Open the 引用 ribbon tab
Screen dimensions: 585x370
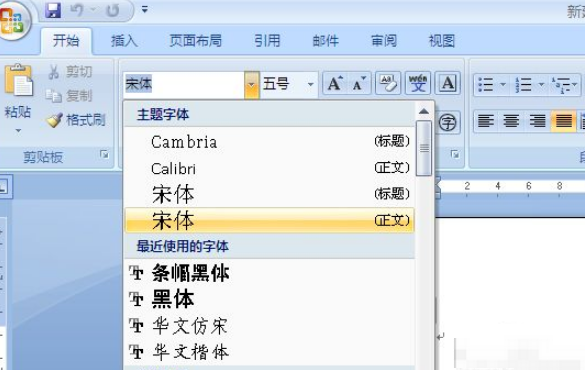[x=267, y=41]
